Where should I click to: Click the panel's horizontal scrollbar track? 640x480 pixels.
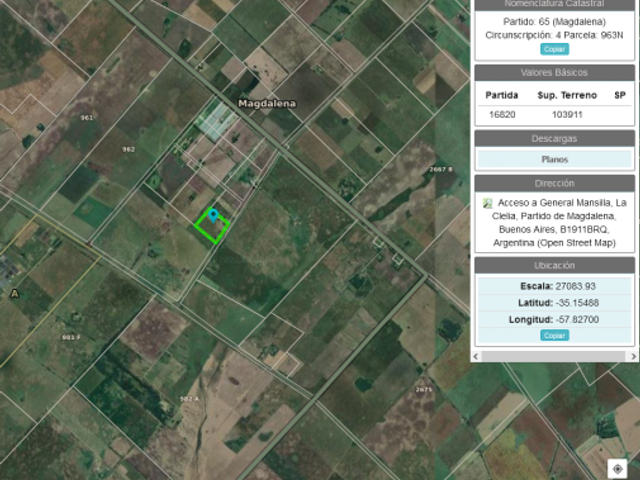[554, 356]
